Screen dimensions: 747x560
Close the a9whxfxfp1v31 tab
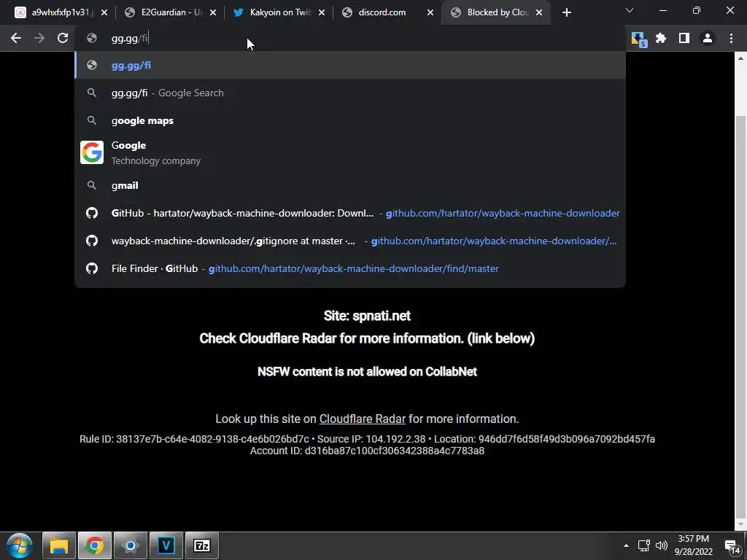tap(104, 12)
